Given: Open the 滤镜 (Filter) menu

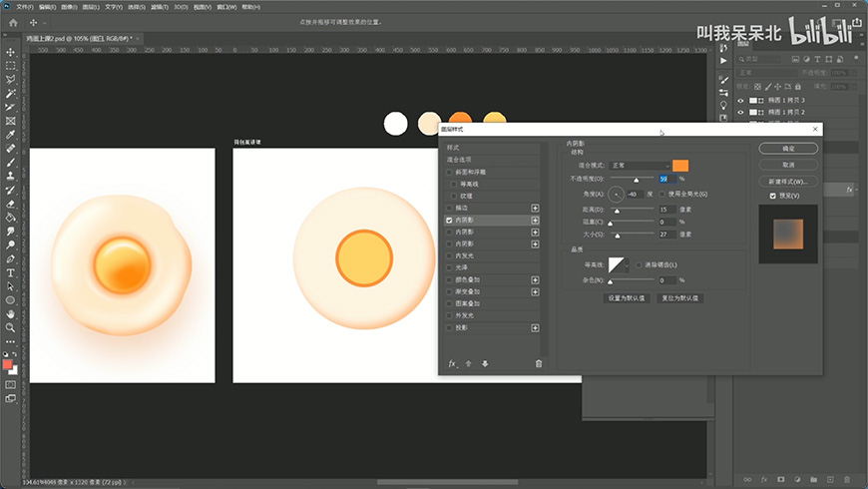Looking at the screenshot, I should point(159,6).
